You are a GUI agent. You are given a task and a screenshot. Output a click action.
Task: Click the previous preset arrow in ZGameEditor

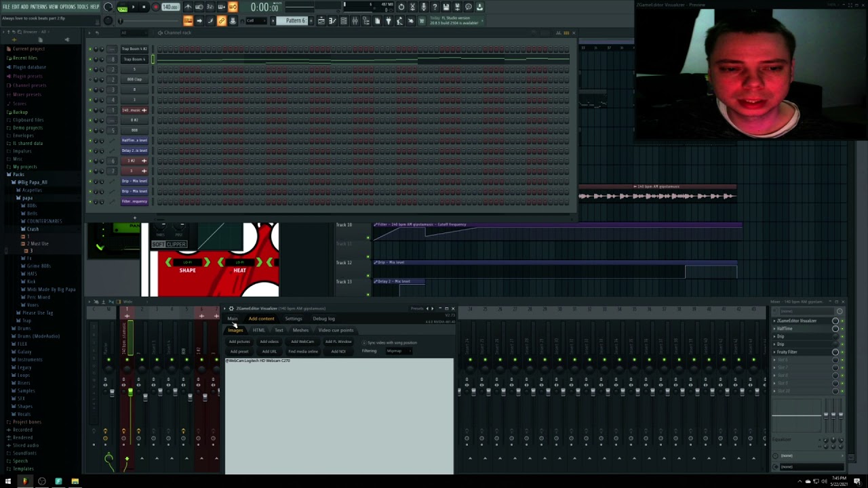[427, 308]
